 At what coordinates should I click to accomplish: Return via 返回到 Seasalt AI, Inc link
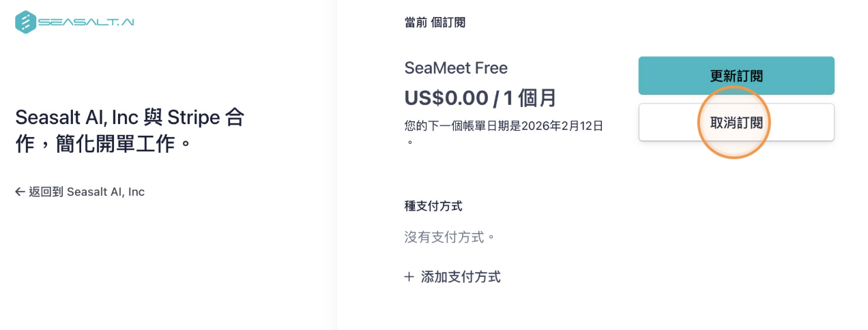87,192
